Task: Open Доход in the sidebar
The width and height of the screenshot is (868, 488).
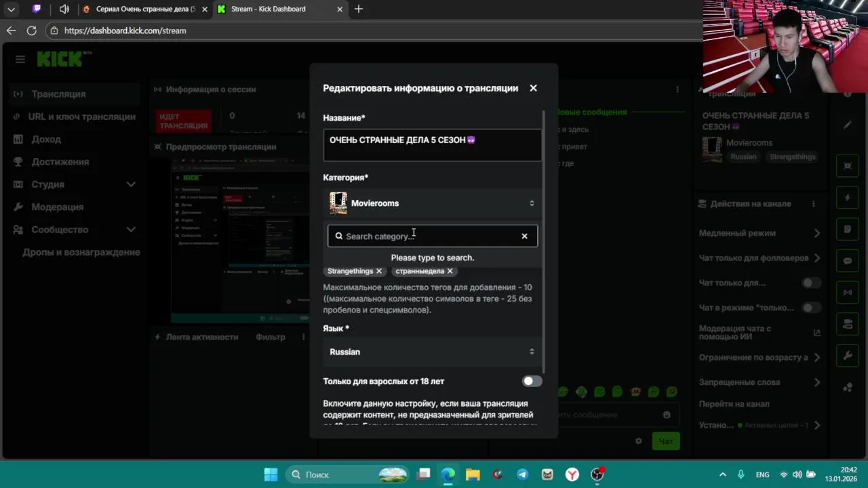Action: (75, 139)
